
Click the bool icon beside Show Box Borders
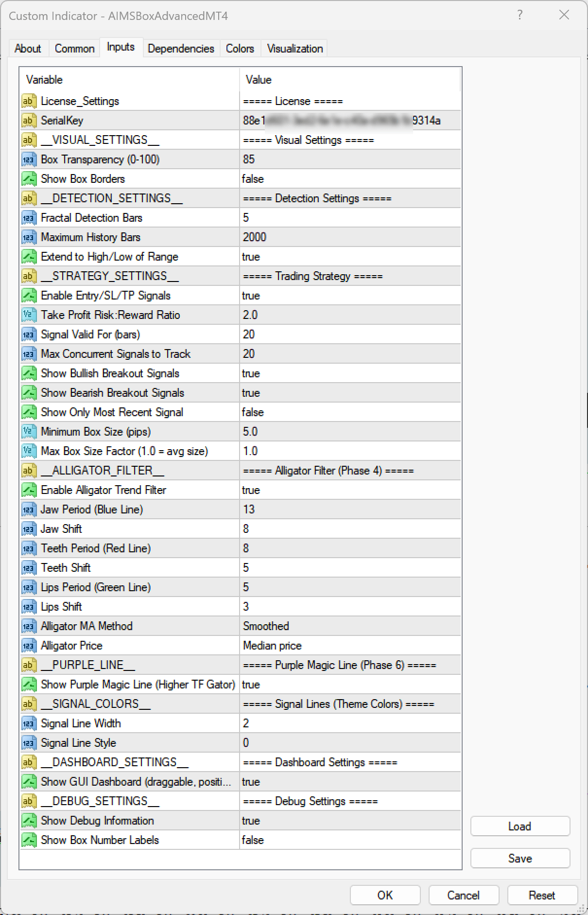click(29, 179)
